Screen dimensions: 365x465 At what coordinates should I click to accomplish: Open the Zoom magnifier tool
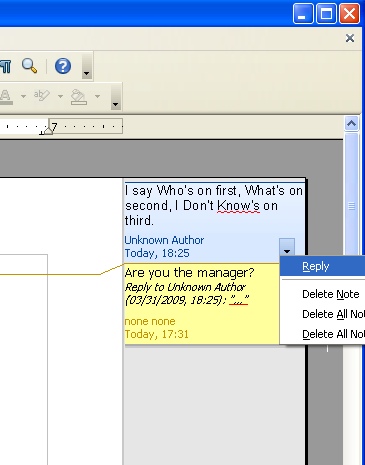point(29,66)
